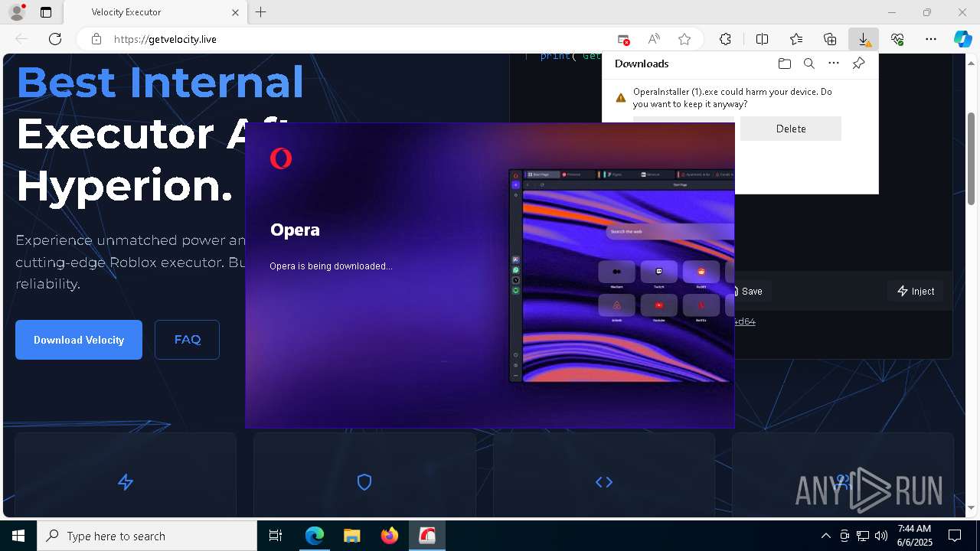Open the Edge profile avatar
The width and height of the screenshot is (980, 551).
pos(16,12)
